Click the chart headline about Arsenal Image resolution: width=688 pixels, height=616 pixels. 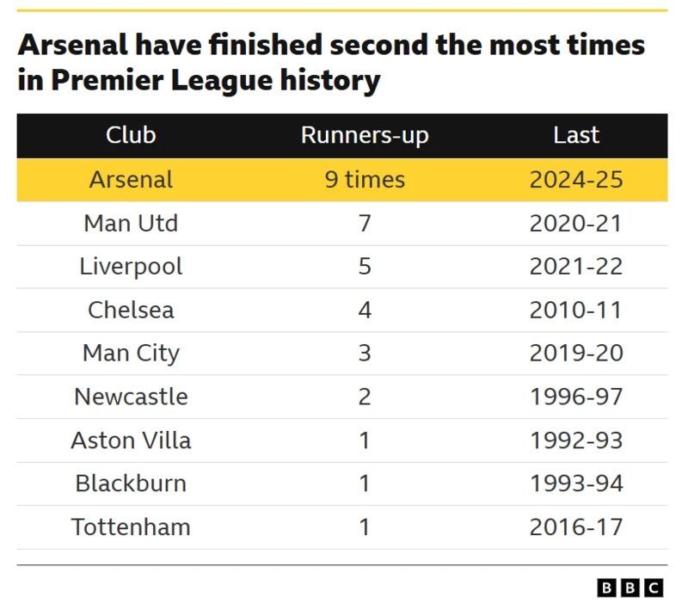tap(331, 62)
